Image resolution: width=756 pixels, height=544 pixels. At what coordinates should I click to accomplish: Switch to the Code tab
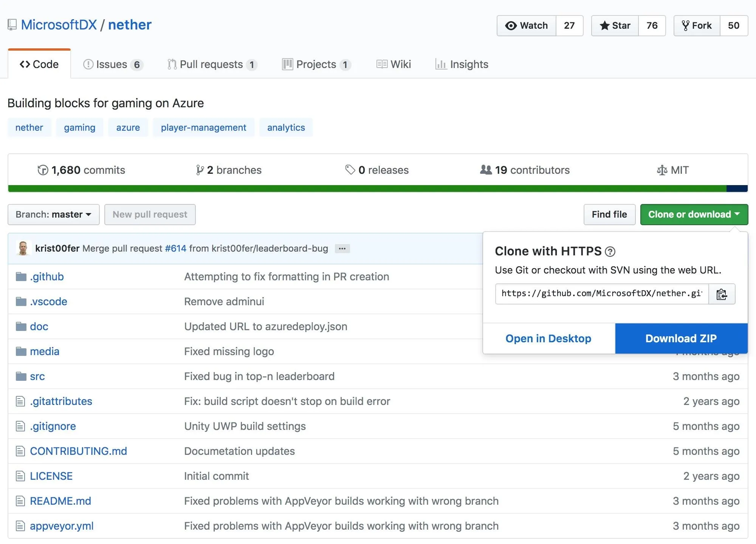click(39, 64)
